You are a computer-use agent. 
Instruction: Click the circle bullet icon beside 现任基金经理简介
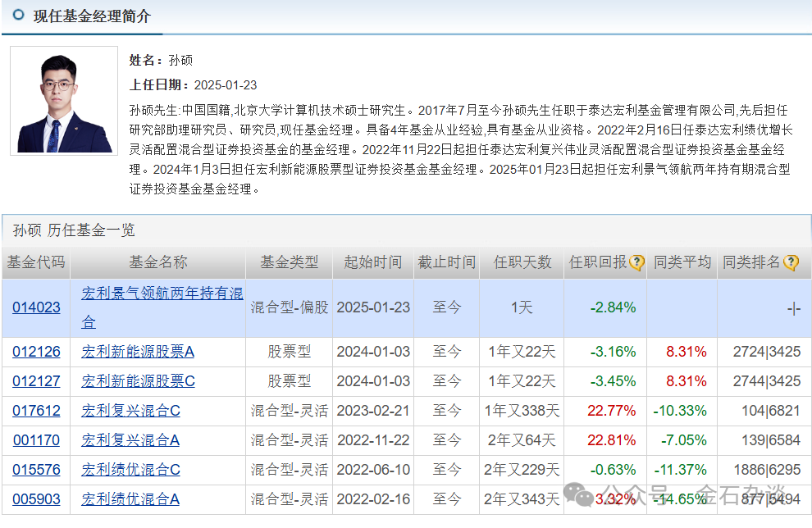point(18,15)
